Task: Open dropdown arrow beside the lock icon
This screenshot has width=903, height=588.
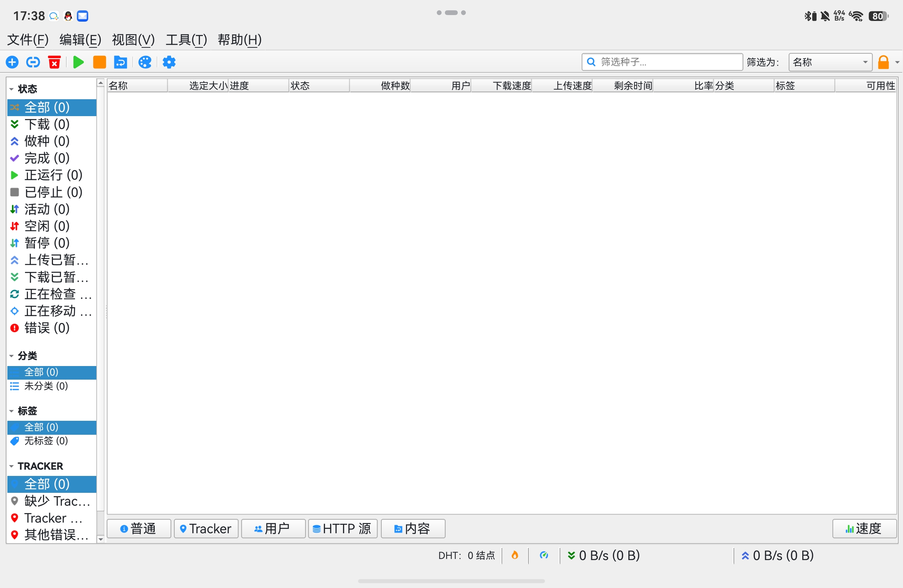Action: [897, 62]
